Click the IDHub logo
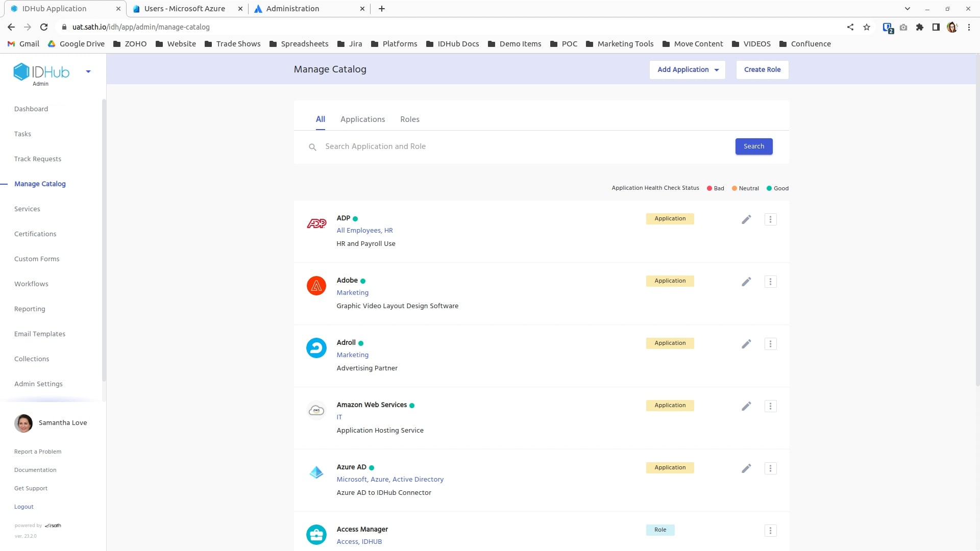Screen dimensions: 980x551 click(41, 72)
